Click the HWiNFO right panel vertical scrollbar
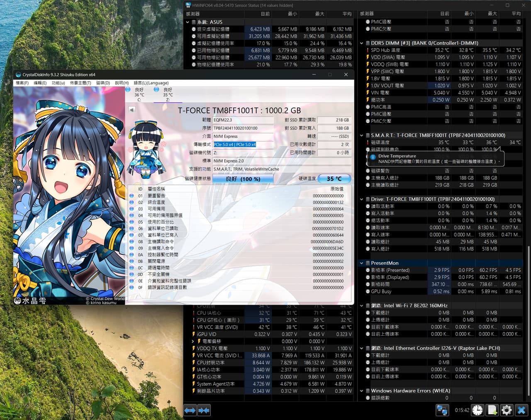Screen dimensions: 531x420 tap(528, 320)
